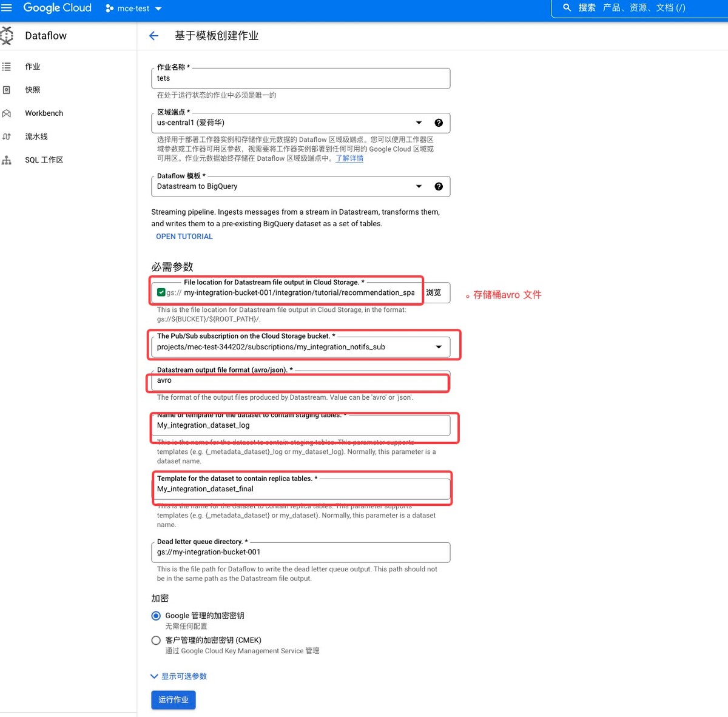
Task: Click the 浏览 browse button
Action: 434,292
